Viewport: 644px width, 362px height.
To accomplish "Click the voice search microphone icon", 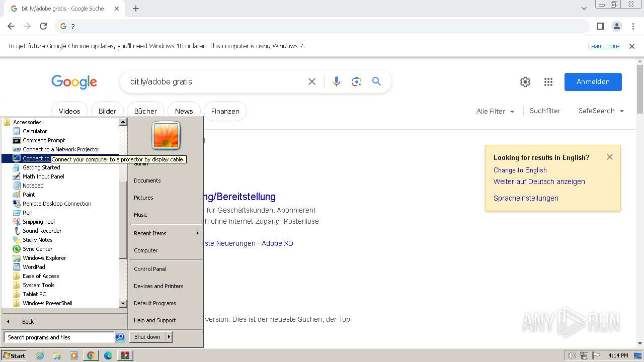I will [x=337, y=81].
